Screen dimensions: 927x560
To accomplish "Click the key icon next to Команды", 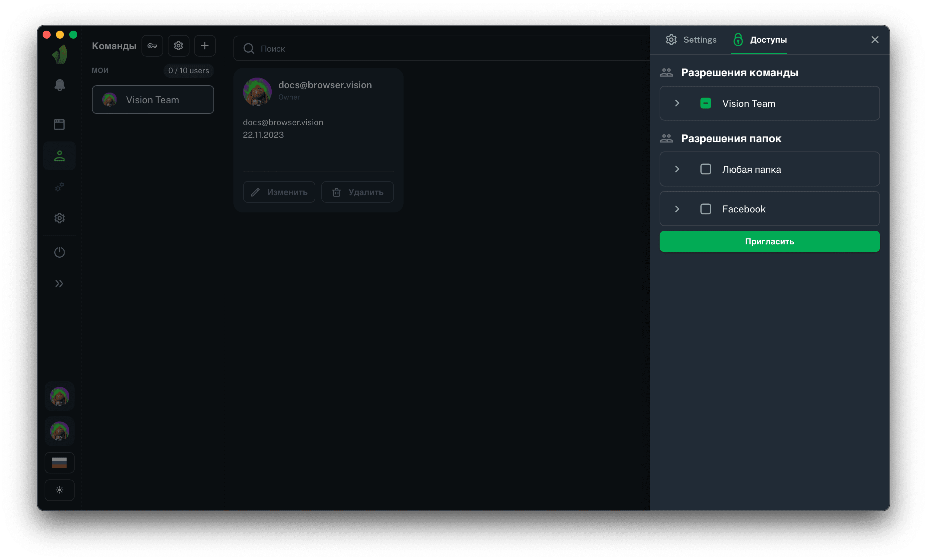I will (152, 46).
